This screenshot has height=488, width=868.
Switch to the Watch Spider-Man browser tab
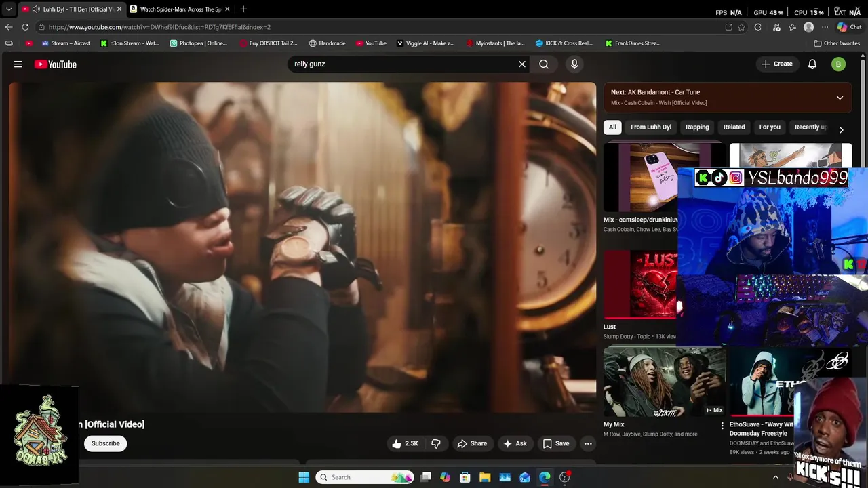tap(182, 9)
